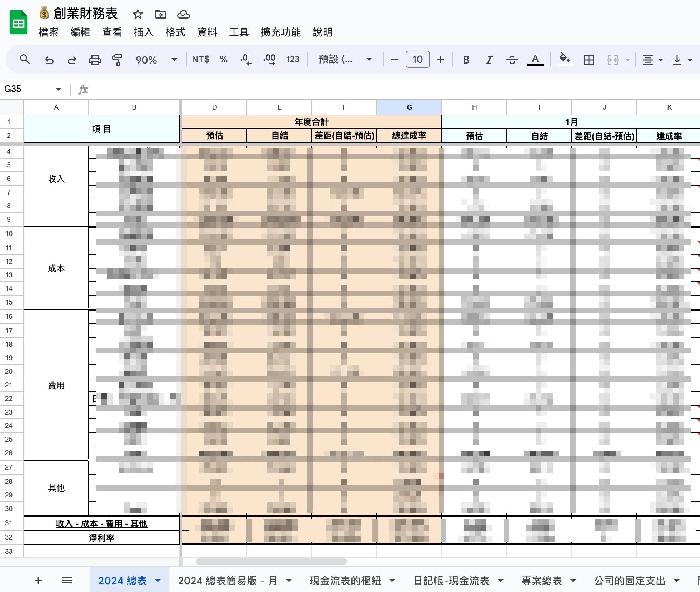
Task: Open the 檔案 menu
Action: [x=49, y=32]
